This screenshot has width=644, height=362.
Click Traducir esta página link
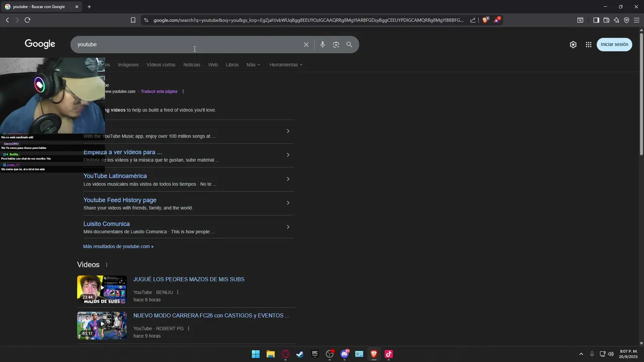[159, 92]
